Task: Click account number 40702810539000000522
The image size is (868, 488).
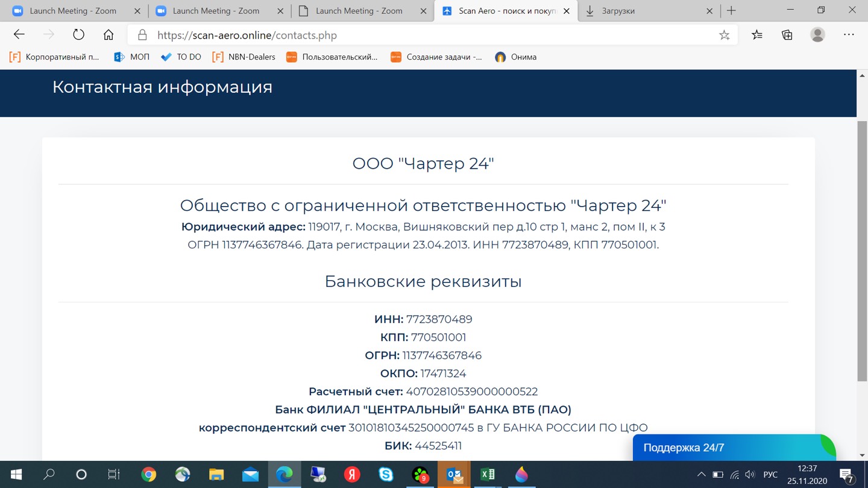Action: 472,392
